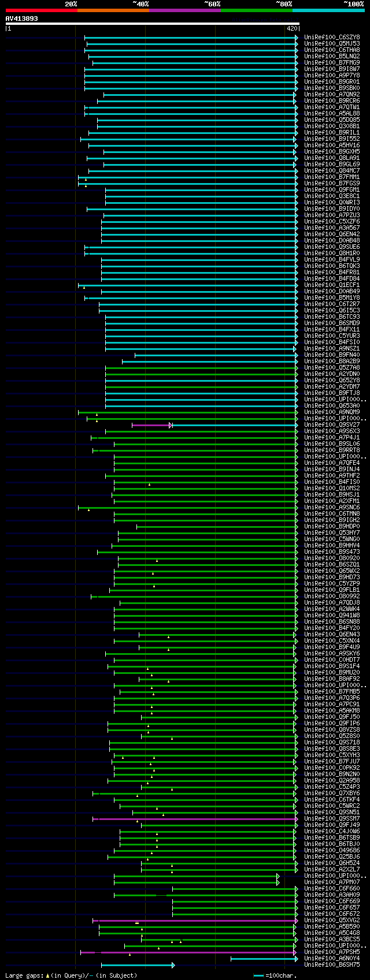Click the purple alignment bar for Q9SSM7

[195, 819]
